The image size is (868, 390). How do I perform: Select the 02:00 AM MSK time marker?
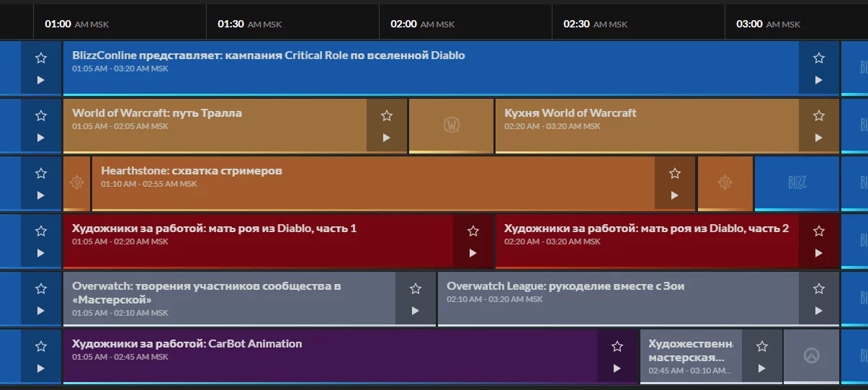point(423,24)
